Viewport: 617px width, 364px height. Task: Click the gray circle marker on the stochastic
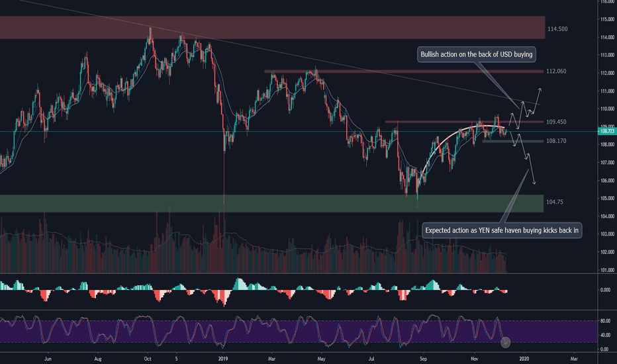[x=505, y=342]
